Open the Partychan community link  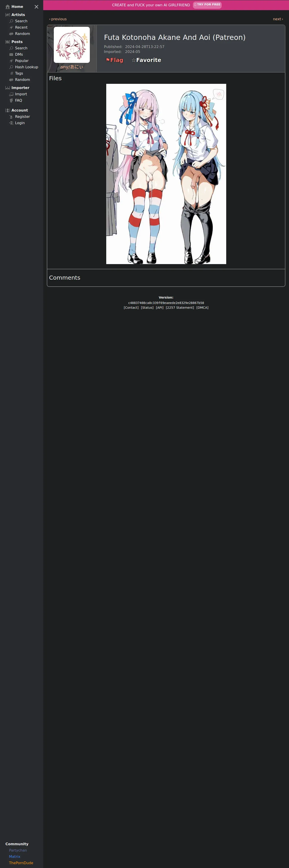(18, 850)
